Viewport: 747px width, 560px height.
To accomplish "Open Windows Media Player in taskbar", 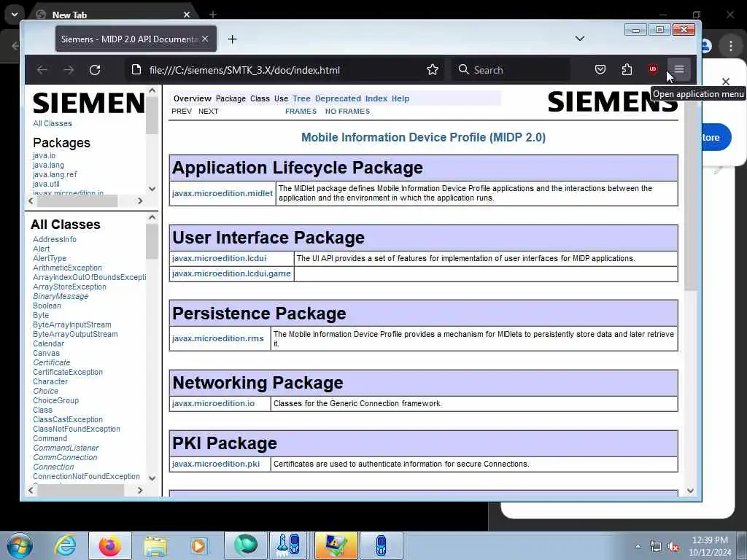I will (x=198, y=545).
